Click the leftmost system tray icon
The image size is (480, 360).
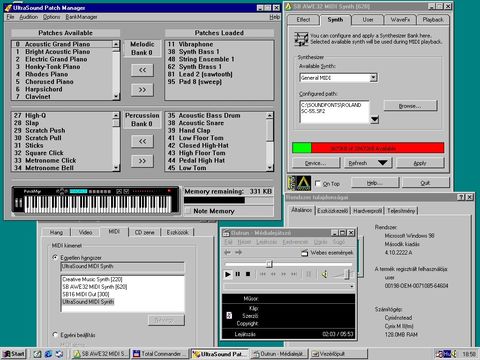(x=440, y=354)
